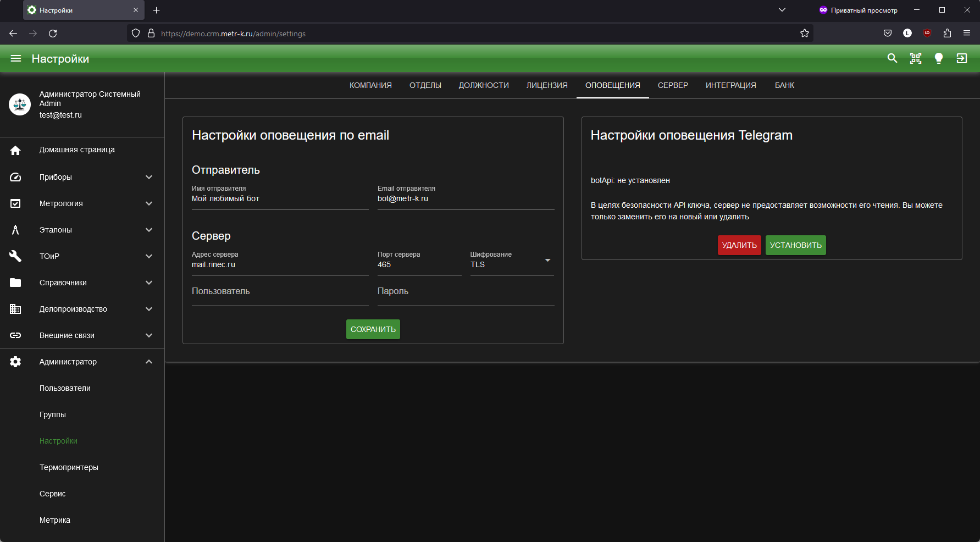Open Термопринтеры in the sidebar

click(82, 467)
